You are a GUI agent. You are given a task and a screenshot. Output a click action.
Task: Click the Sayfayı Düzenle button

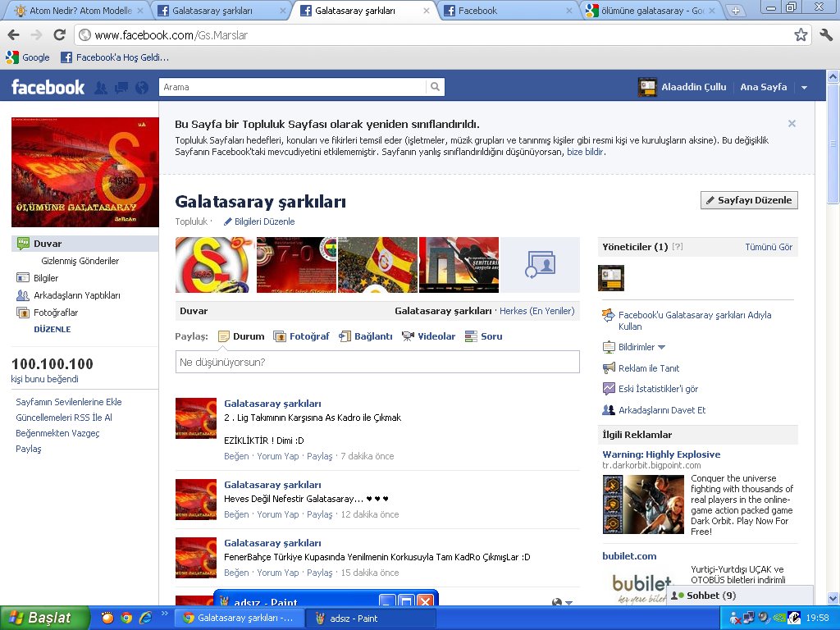pos(749,200)
